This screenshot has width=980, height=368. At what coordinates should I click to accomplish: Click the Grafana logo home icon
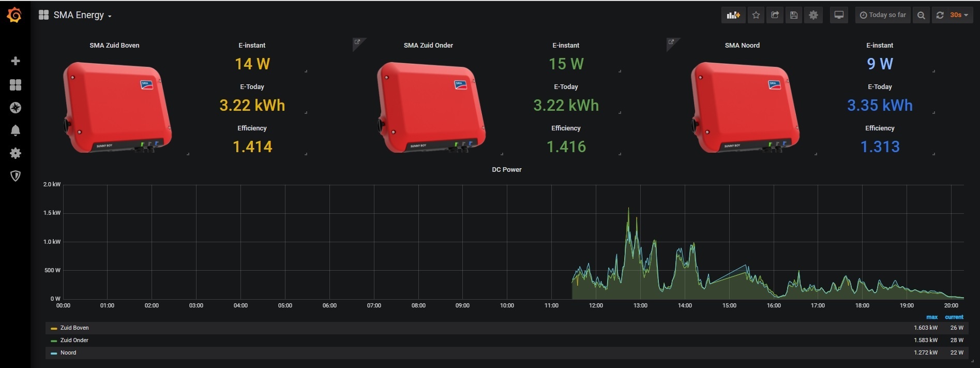(x=14, y=16)
